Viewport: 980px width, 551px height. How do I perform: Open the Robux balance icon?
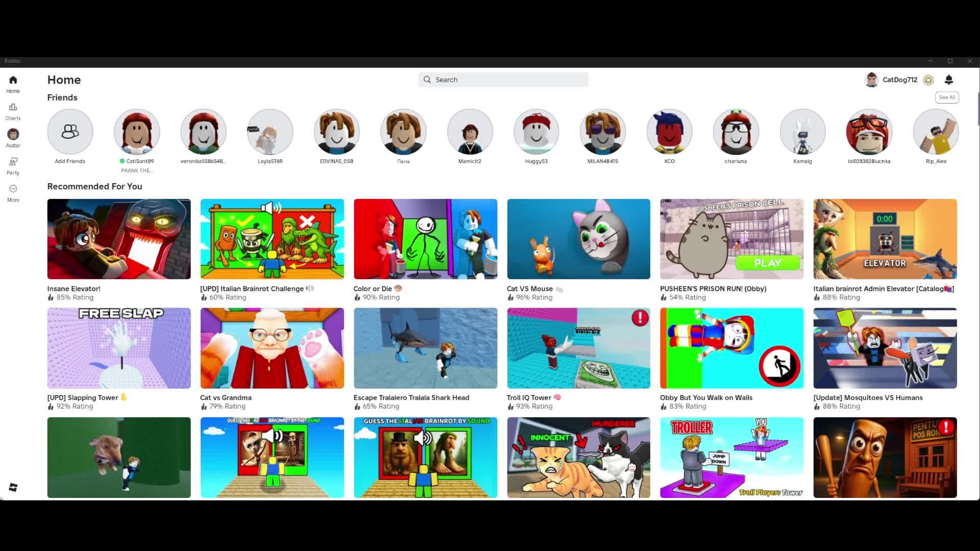point(928,80)
